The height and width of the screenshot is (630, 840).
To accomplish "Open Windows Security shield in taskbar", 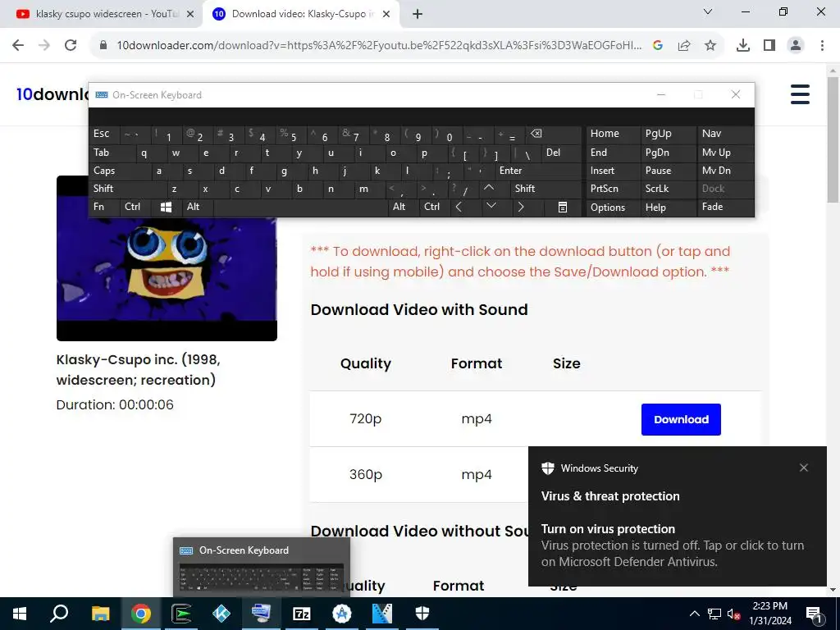I will pos(422,614).
